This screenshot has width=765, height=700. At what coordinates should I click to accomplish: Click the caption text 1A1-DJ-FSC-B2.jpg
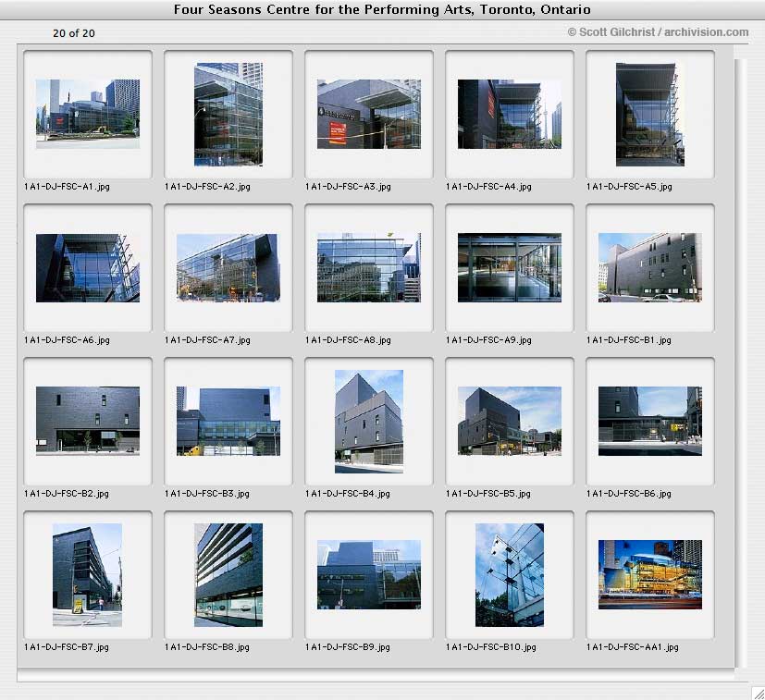(67, 494)
